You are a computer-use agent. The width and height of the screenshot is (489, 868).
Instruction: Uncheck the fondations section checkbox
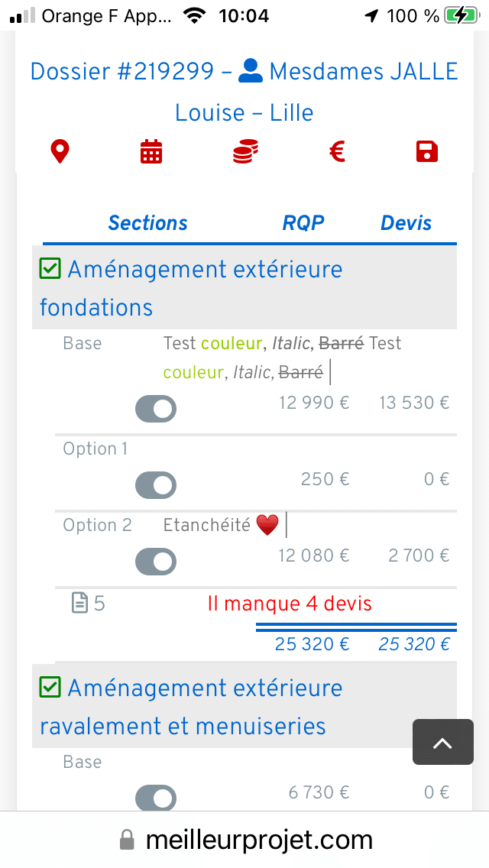[50, 269]
